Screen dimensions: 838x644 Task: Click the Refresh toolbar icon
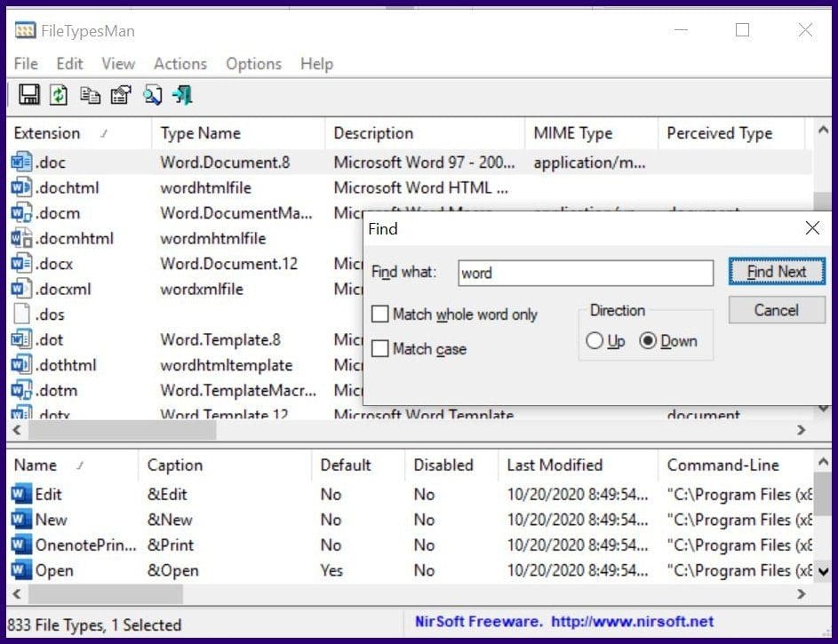(x=59, y=95)
